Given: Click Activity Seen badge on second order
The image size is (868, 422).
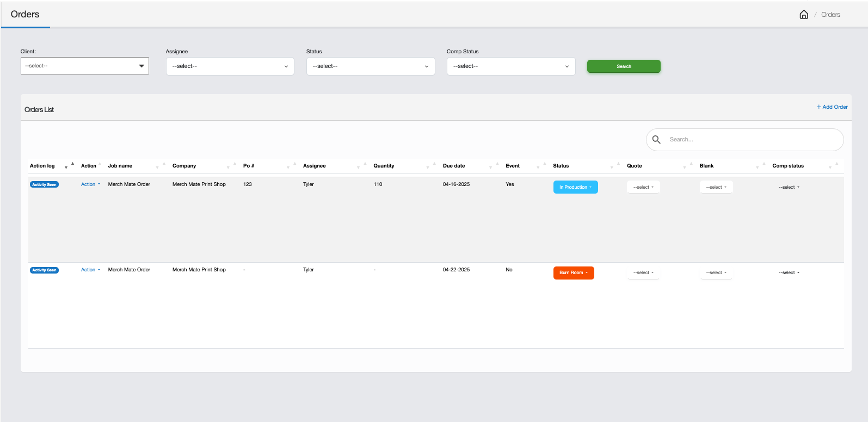Looking at the screenshot, I should [44, 270].
